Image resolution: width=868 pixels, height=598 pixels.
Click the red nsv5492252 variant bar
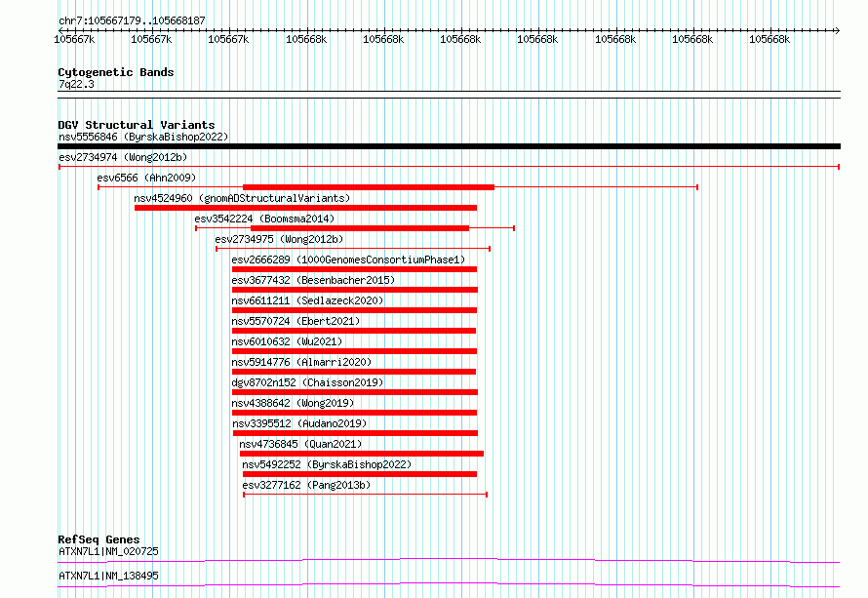pos(360,474)
